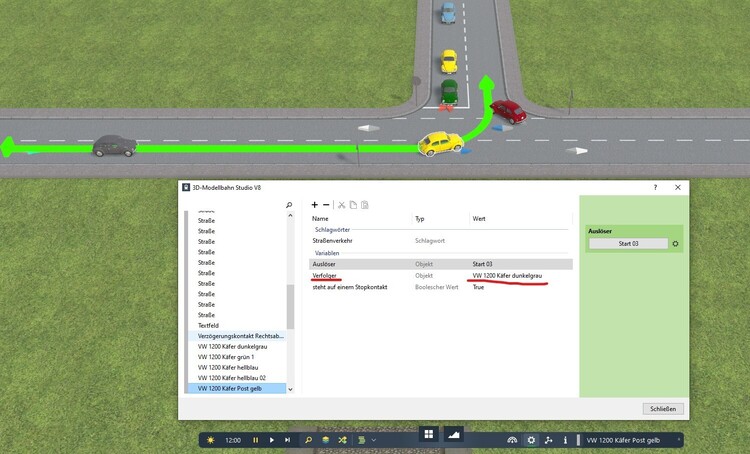Click the Variablen section heading

[327, 253]
